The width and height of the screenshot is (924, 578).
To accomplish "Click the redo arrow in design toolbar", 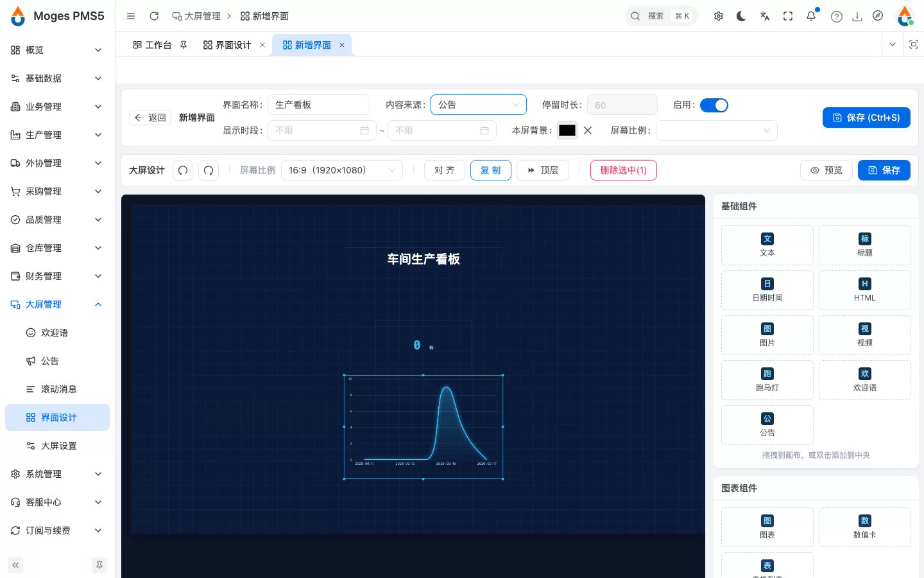I will (209, 170).
